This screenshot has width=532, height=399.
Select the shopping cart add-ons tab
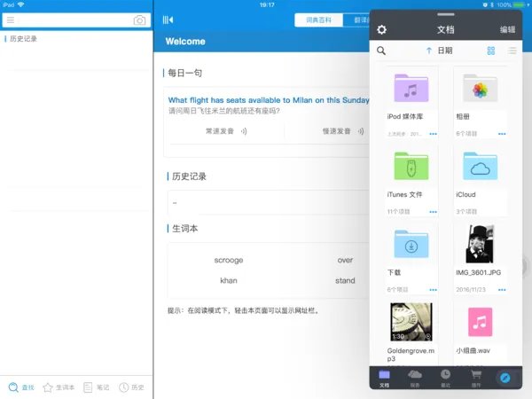[x=476, y=378]
